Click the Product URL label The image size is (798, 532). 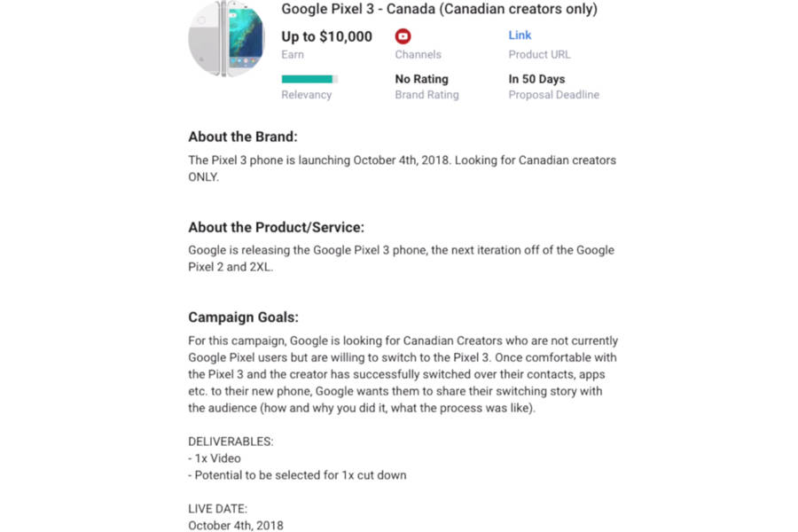point(539,55)
